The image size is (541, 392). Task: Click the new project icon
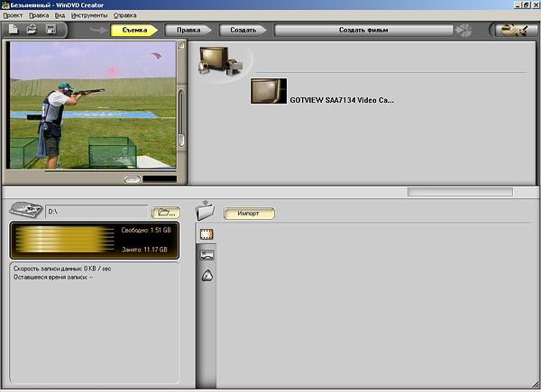pos(14,30)
